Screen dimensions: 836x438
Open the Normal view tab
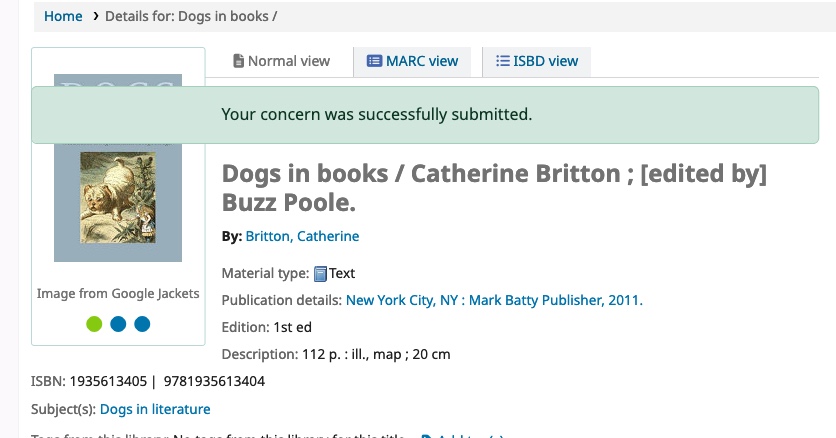coord(280,61)
